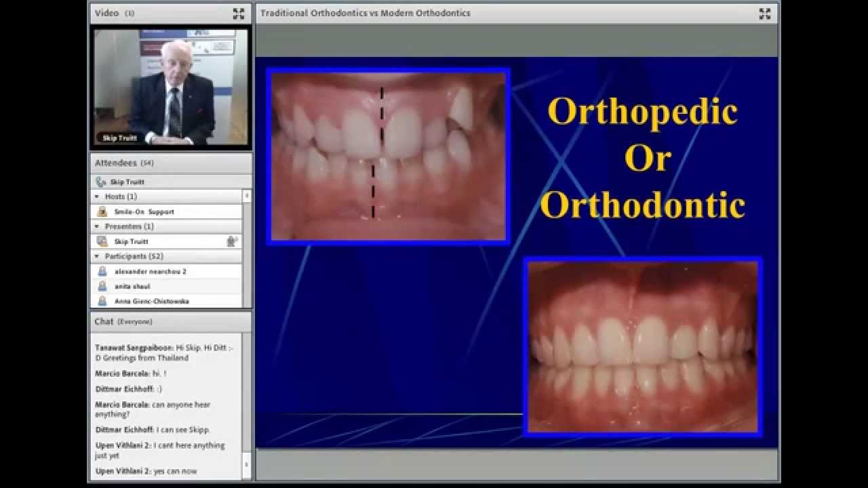Click the participant icon for anita shaul
The image size is (868, 488).
(x=102, y=286)
